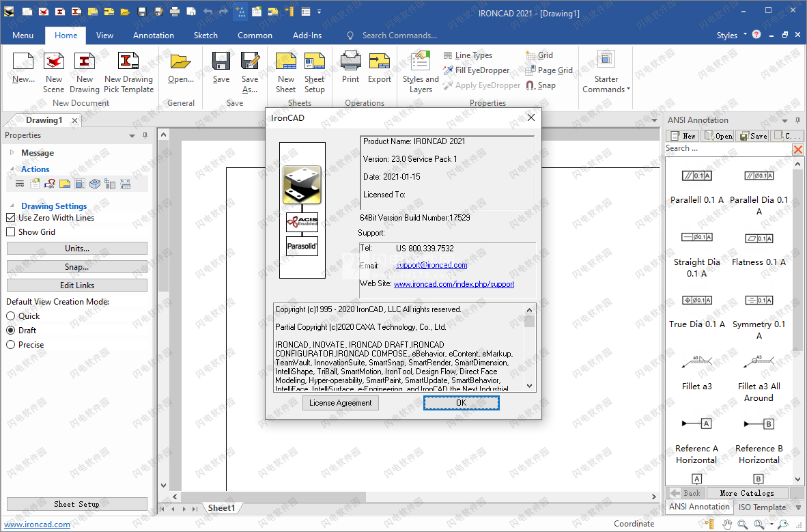The height and width of the screenshot is (532, 807).
Task: Collapse the Actions section
Action: click(x=12, y=169)
